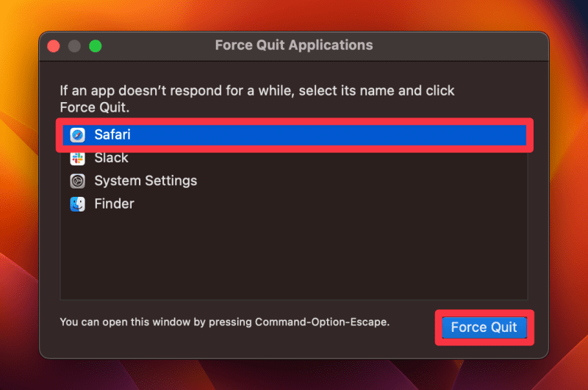Click the Safari compass icon

pyautogui.click(x=77, y=135)
